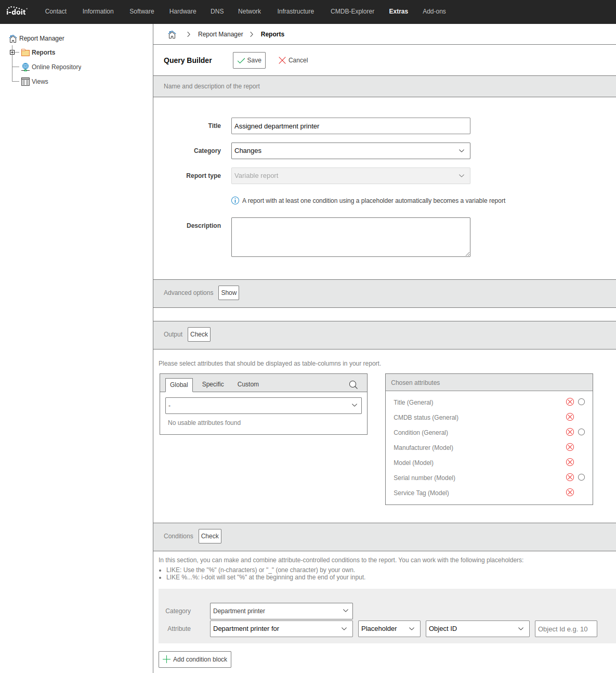Remove Service Tag (Model) attribute
The image size is (616, 673).
click(x=570, y=493)
